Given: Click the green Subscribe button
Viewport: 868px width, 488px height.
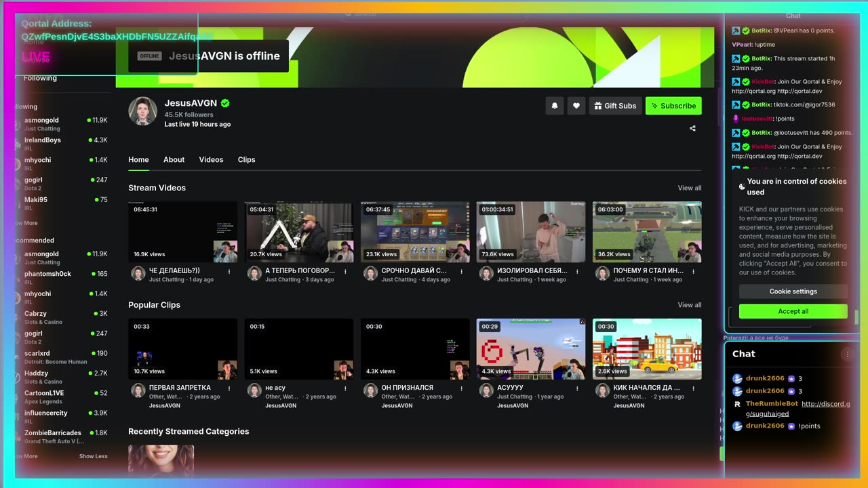Looking at the screenshot, I should 673,106.
